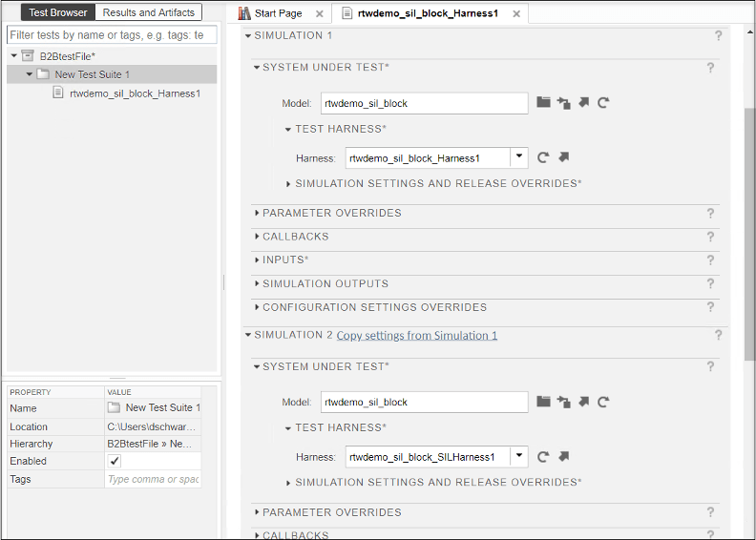Refresh model icon in Simulation 2

pyautogui.click(x=603, y=402)
